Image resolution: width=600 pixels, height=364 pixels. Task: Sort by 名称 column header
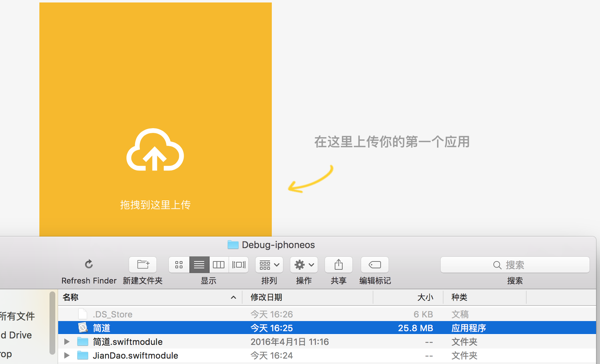[x=150, y=297]
